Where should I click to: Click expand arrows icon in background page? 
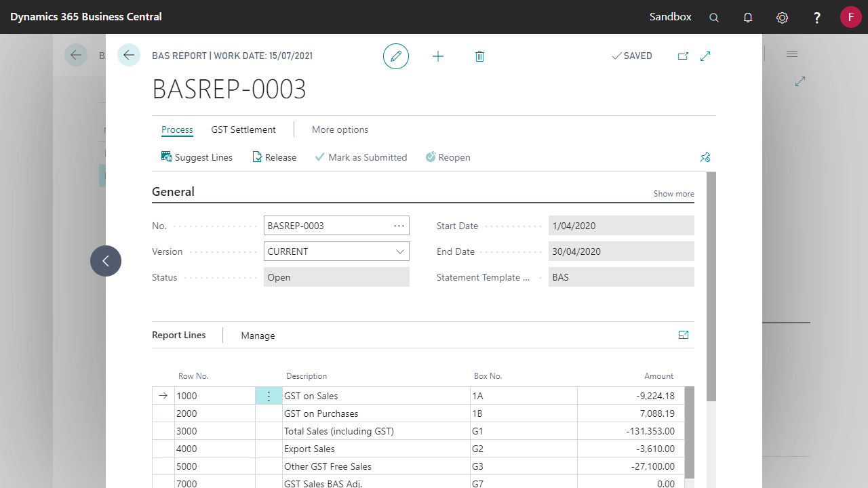(x=800, y=81)
